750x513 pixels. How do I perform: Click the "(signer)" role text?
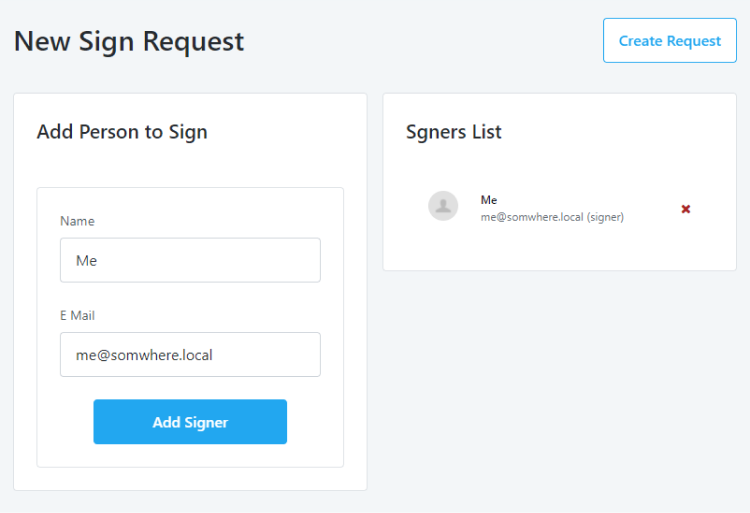pyautogui.click(x=606, y=216)
